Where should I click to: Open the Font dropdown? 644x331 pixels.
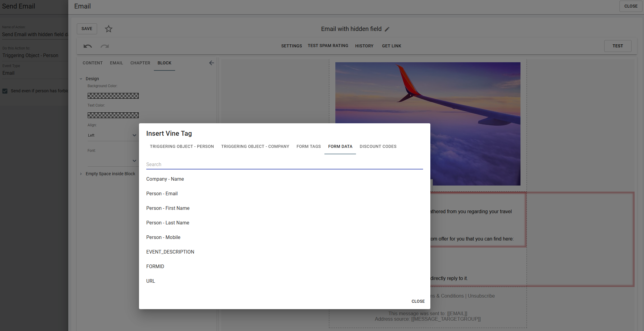coord(112,161)
